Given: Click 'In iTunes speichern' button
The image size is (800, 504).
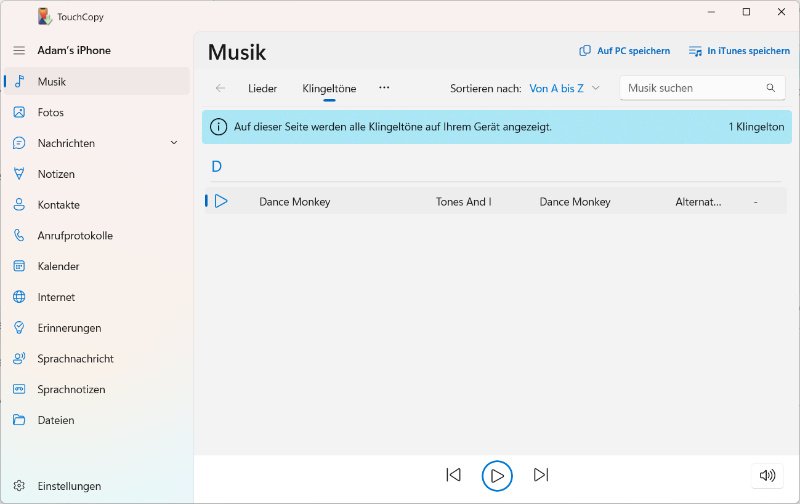Looking at the screenshot, I should tap(738, 50).
